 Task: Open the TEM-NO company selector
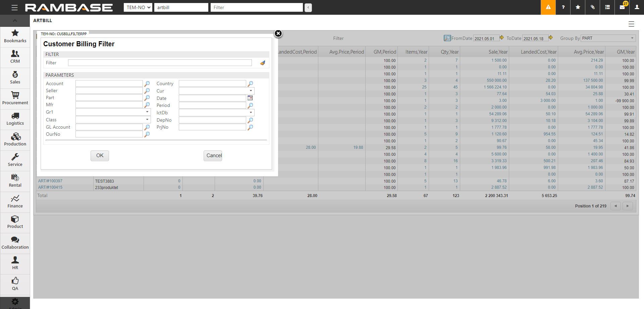point(138,7)
